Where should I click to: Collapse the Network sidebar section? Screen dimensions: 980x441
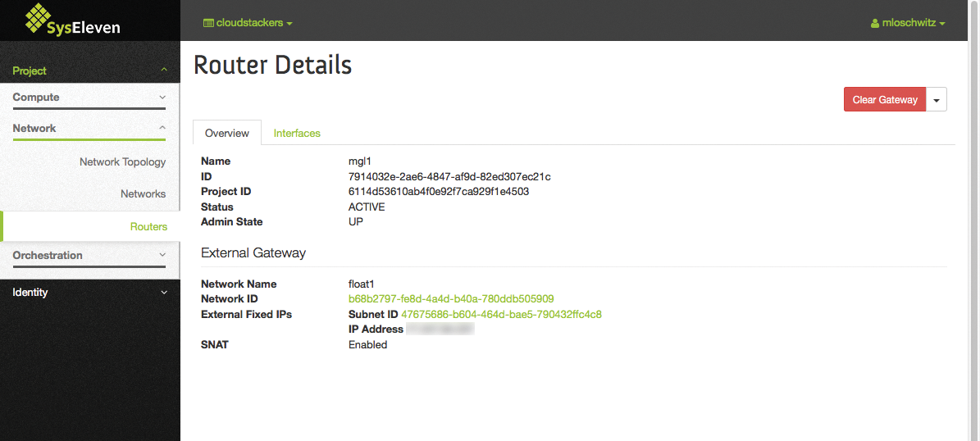coord(89,129)
